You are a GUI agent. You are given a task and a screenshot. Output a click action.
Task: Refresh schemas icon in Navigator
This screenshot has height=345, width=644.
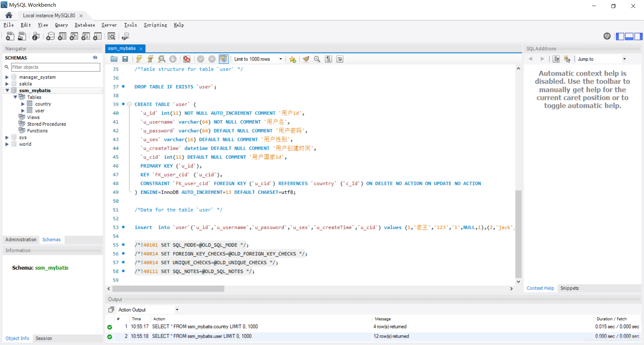pos(95,58)
